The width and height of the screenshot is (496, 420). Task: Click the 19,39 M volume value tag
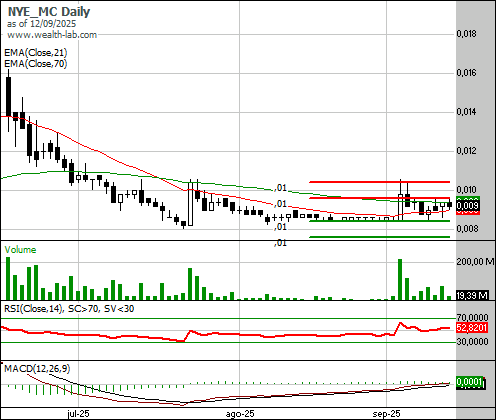tap(472, 295)
